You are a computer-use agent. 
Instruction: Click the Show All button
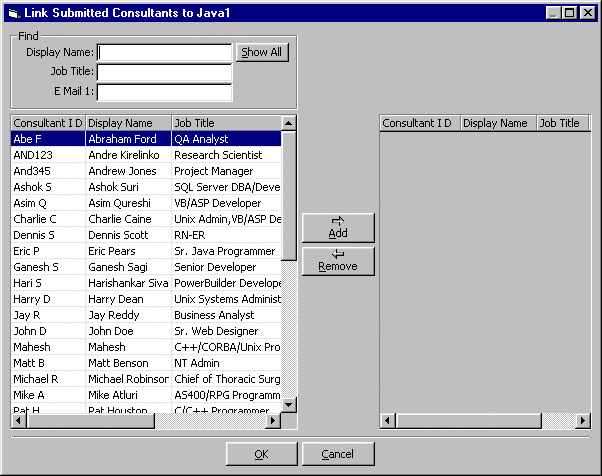coord(262,52)
